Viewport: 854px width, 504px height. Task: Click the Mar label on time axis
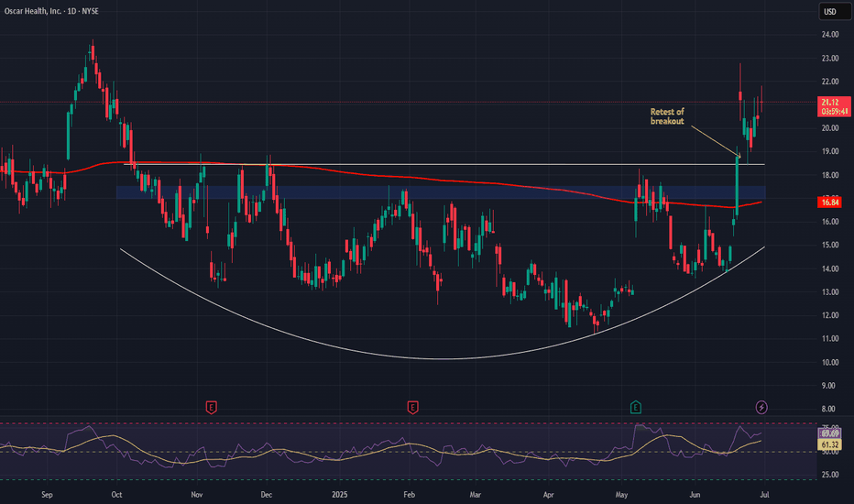point(476,495)
